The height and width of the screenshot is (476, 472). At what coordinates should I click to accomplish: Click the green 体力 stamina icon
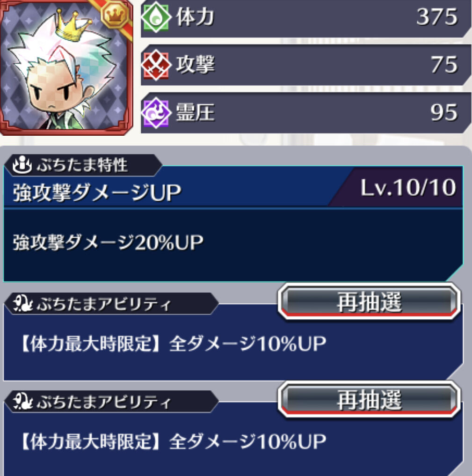(156, 17)
